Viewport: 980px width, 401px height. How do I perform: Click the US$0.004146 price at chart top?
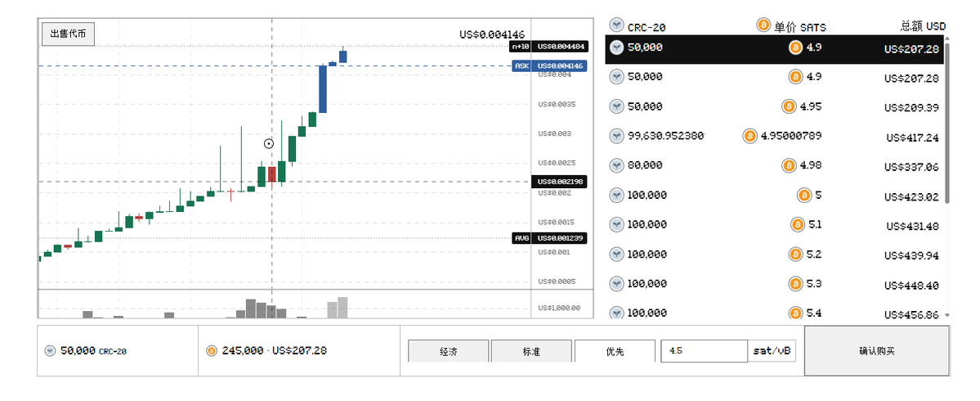(x=492, y=34)
